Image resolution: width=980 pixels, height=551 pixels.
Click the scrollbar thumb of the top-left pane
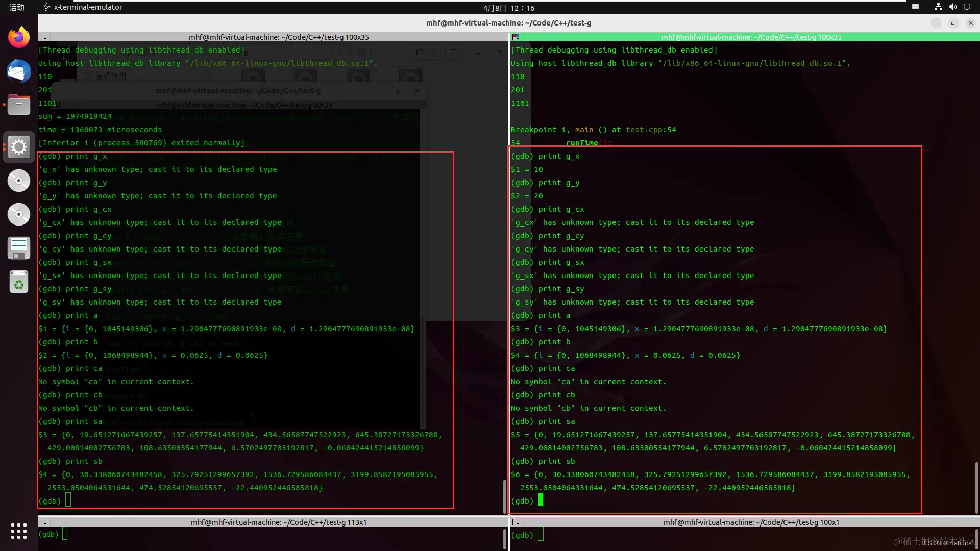click(505, 495)
